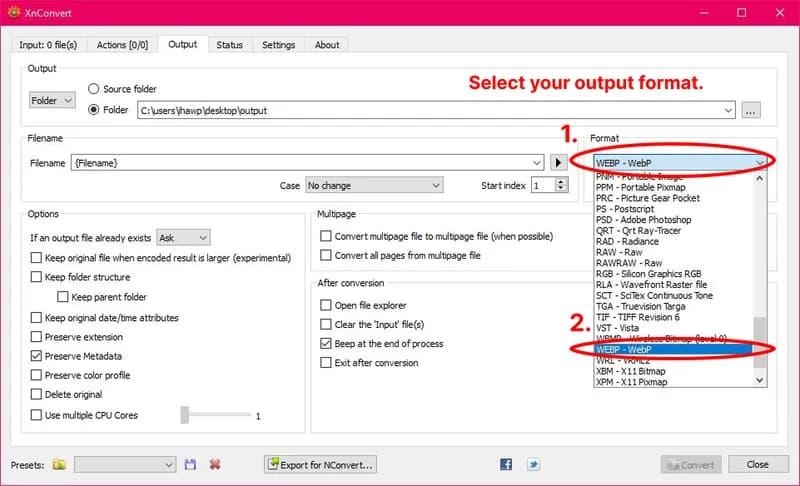Choose TIF - TIFF Revision 6 format

673,317
